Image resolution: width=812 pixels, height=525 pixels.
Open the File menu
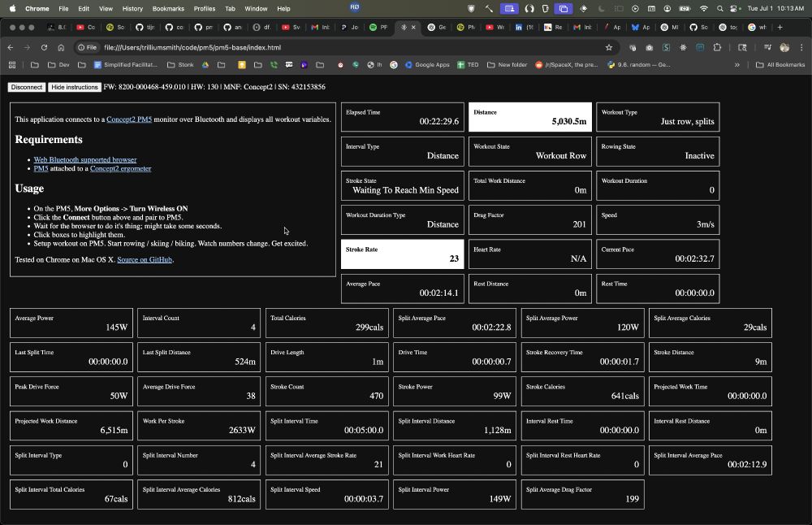coord(63,8)
